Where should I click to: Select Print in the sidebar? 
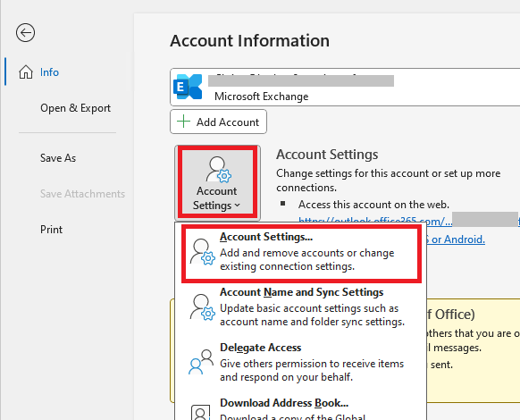(x=52, y=230)
